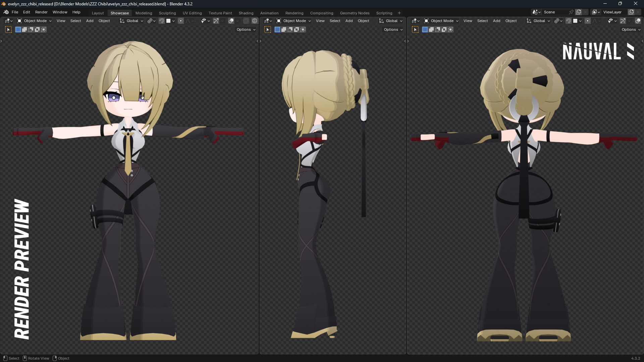Select the tweak tool in the middle viewport
The image size is (644, 362).
point(268,29)
